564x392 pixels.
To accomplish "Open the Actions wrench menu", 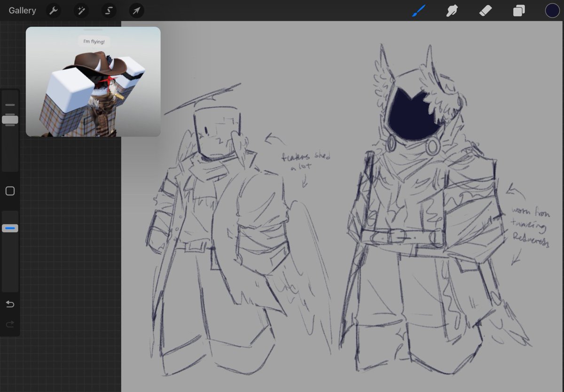I will tap(54, 10).
